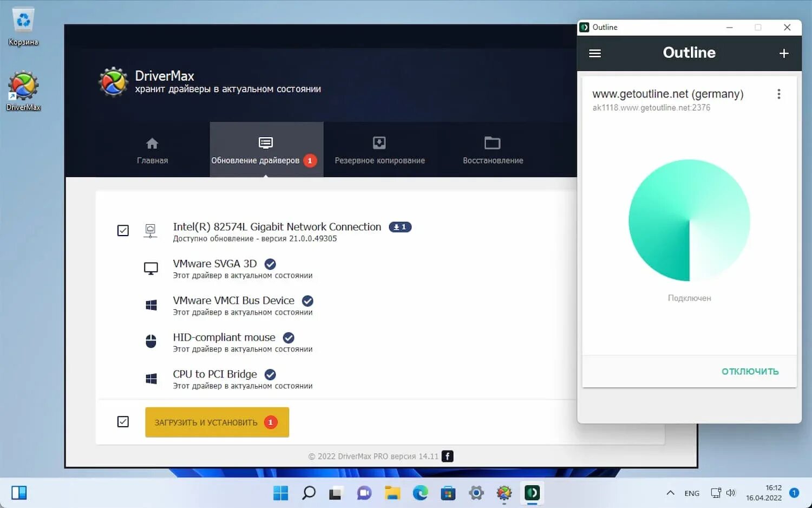
Task: Click the network adapter icon for Intel 82574L
Action: tap(150, 231)
